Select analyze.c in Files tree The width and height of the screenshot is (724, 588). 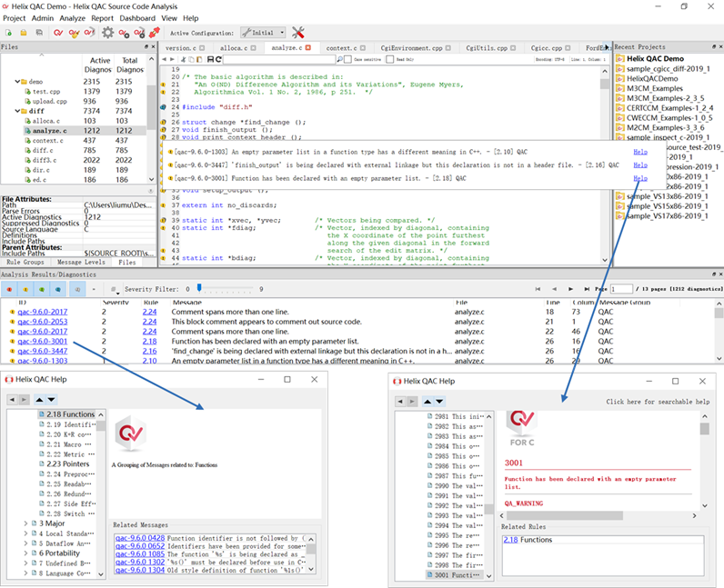(x=49, y=131)
